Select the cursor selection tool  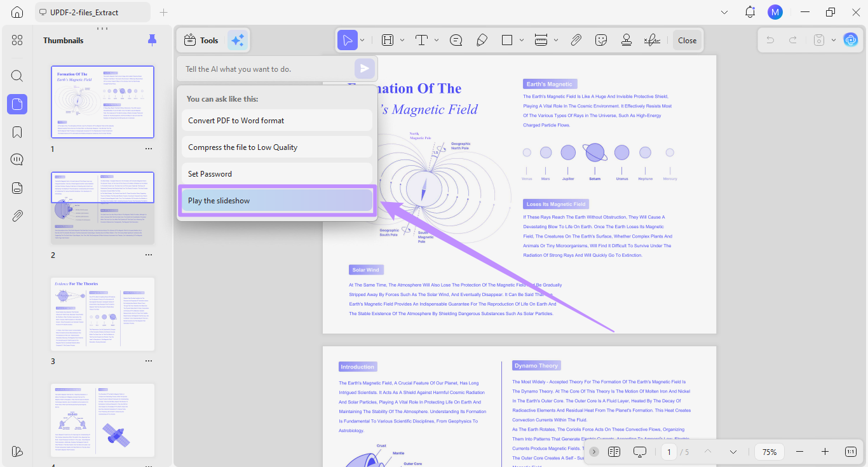coord(347,40)
